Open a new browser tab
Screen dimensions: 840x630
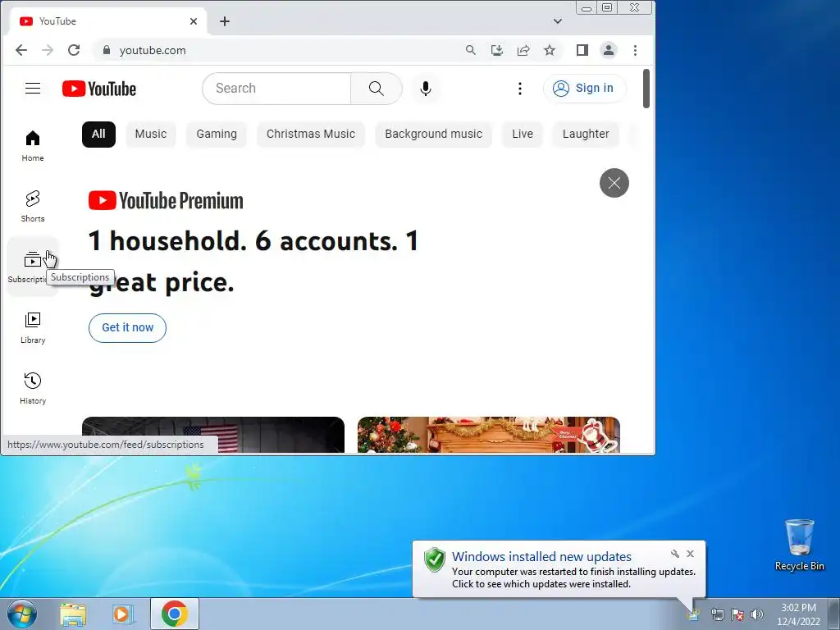pyautogui.click(x=225, y=21)
